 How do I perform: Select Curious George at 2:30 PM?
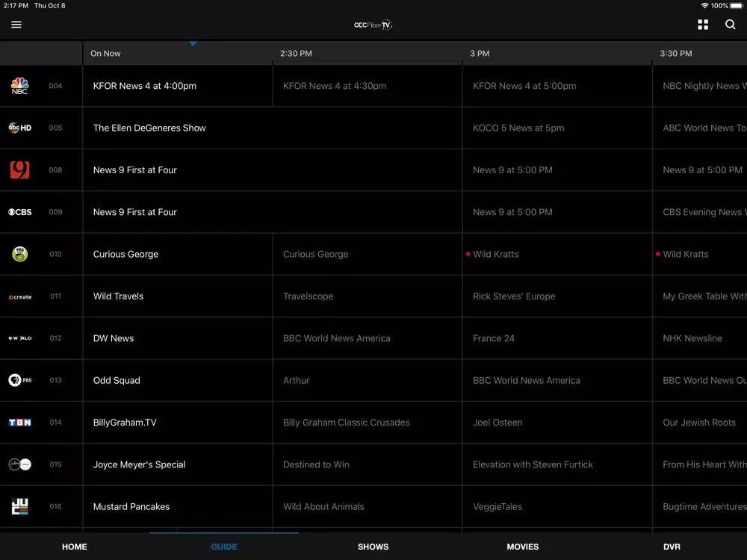click(368, 254)
